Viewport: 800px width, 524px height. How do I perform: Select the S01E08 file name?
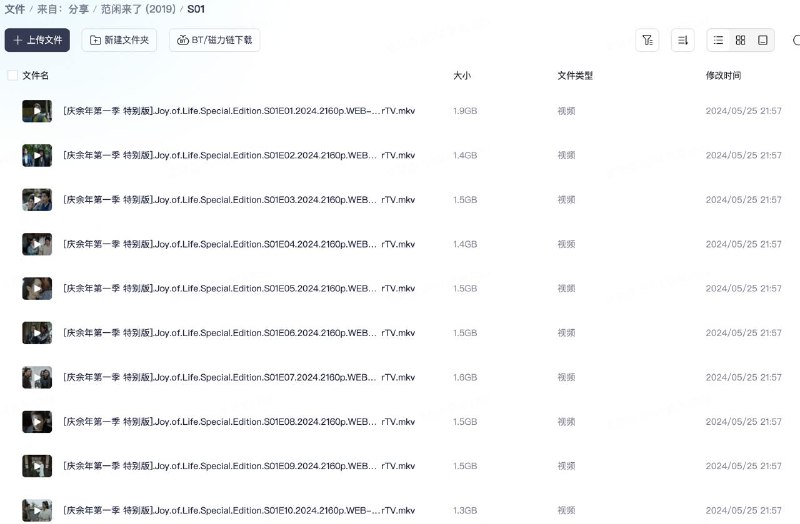239,421
